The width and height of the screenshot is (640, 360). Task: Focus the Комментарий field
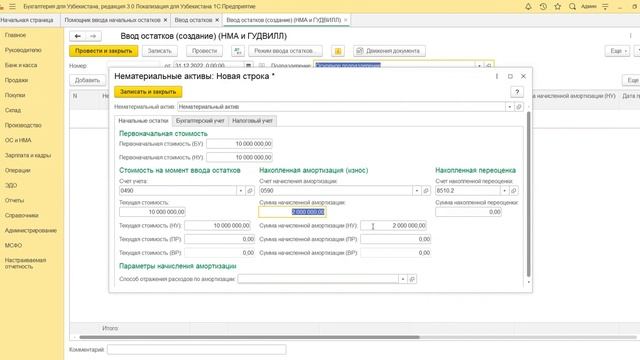(197, 350)
